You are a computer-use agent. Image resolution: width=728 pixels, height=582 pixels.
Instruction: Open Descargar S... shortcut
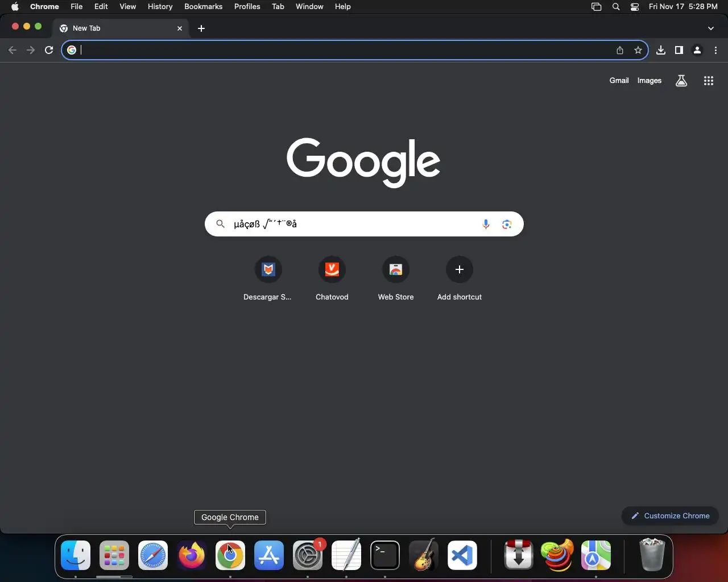[x=268, y=278]
